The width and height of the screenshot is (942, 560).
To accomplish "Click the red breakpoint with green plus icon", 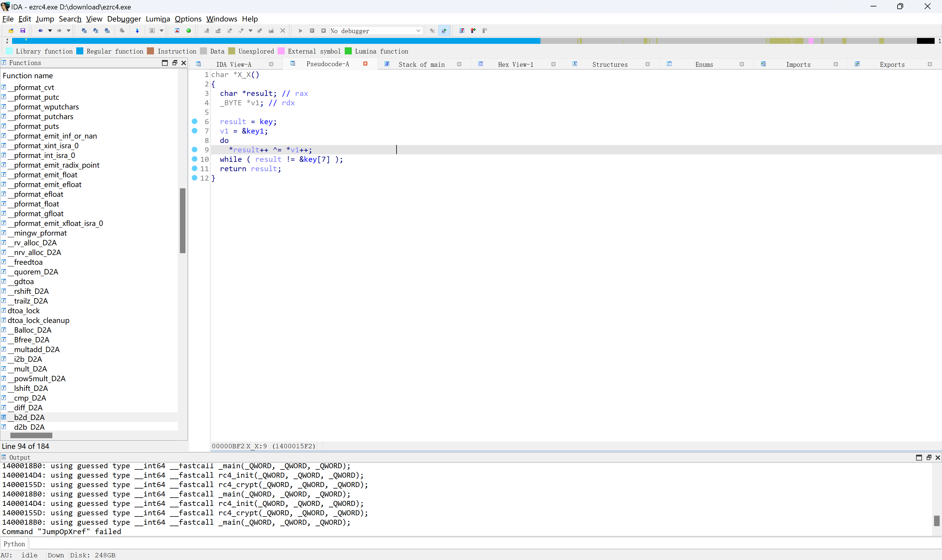I will (x=473, y=31).
